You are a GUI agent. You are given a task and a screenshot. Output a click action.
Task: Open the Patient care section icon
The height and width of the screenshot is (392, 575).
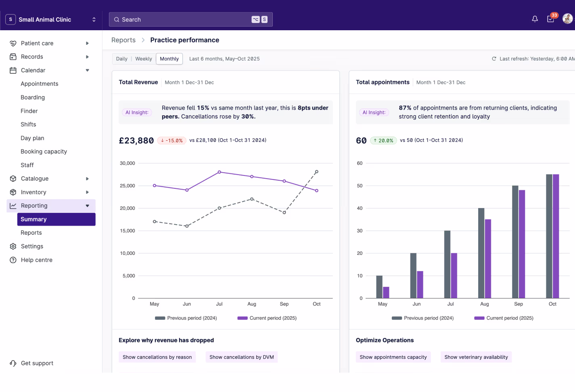[13, 43]
